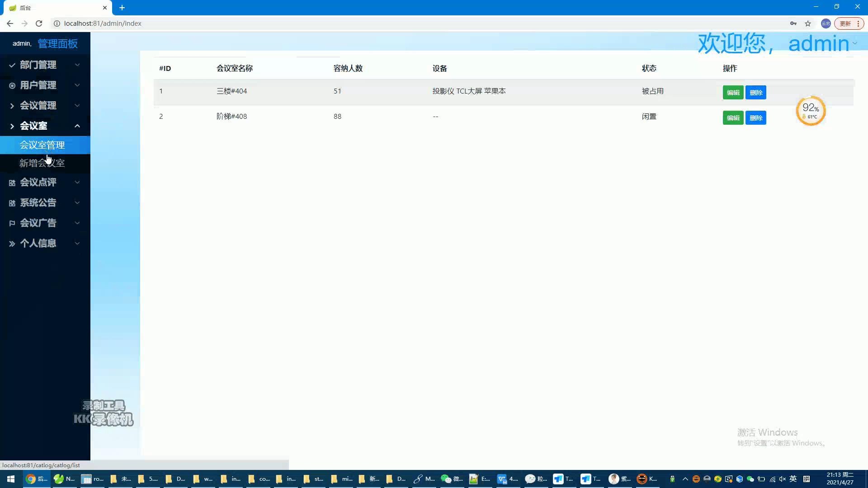Click the target icon beside 用户管理

pyautogui.click(x=12, y=85)
